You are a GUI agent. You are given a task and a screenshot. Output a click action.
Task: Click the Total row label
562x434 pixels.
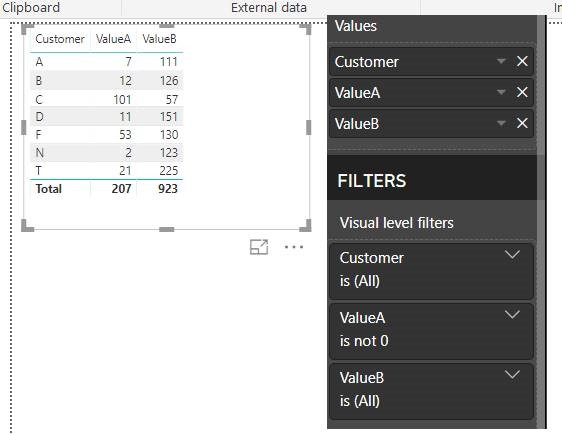pyautogui.click(x=49, y=189)
